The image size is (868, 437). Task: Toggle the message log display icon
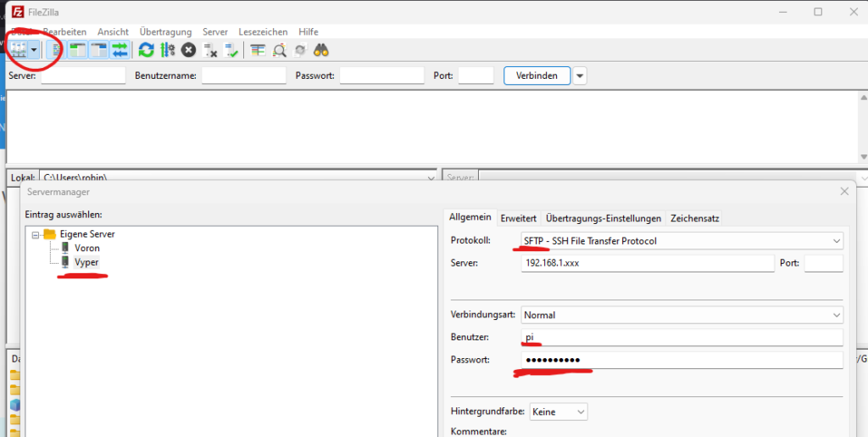[x=55, y=50]
